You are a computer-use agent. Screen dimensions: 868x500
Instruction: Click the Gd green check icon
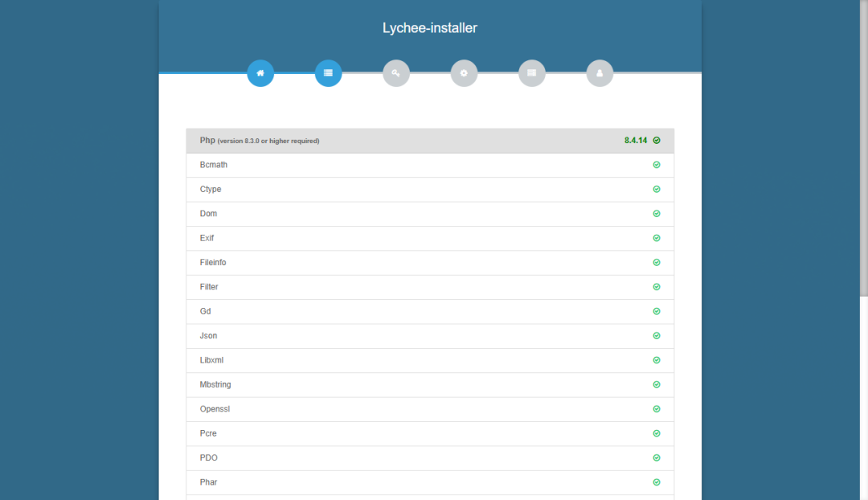(x=657, y=311)
